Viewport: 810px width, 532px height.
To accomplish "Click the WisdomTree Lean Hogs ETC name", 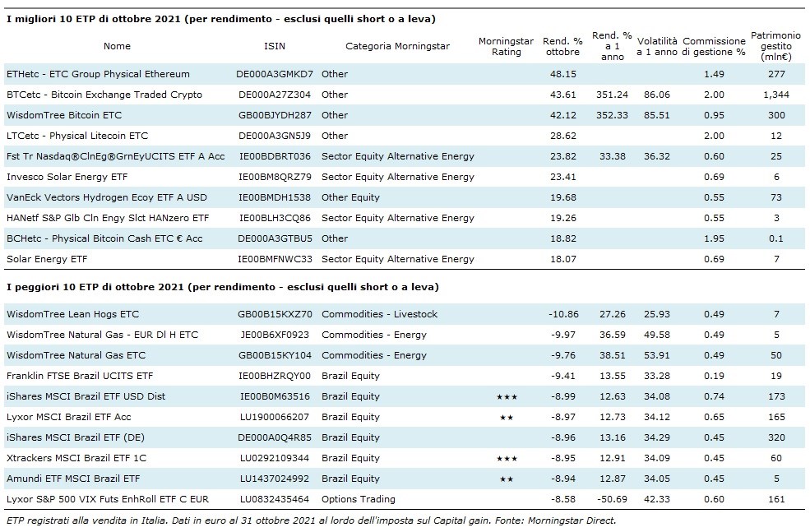I will pyautogui.click(x=72, y=314).
